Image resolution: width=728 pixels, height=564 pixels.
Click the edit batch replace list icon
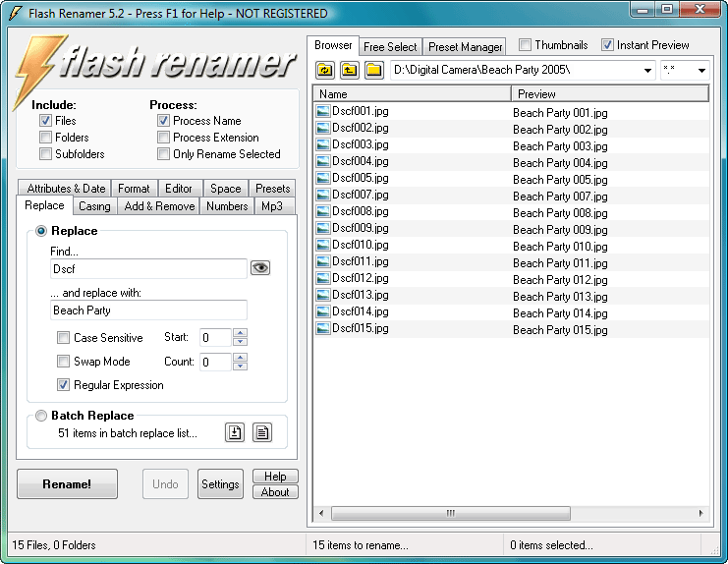[x=262, y=432]
